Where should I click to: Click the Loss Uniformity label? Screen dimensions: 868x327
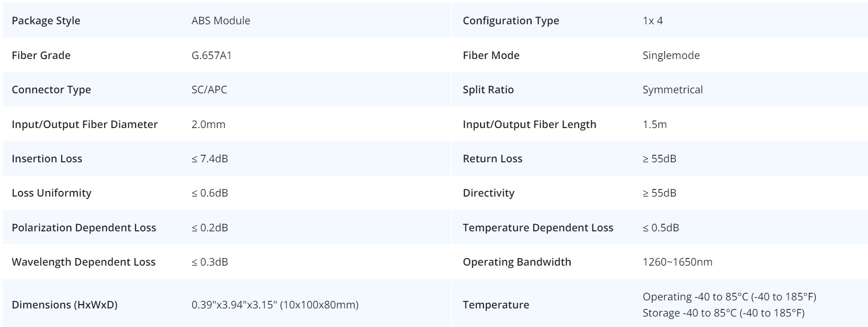point(51,193)
